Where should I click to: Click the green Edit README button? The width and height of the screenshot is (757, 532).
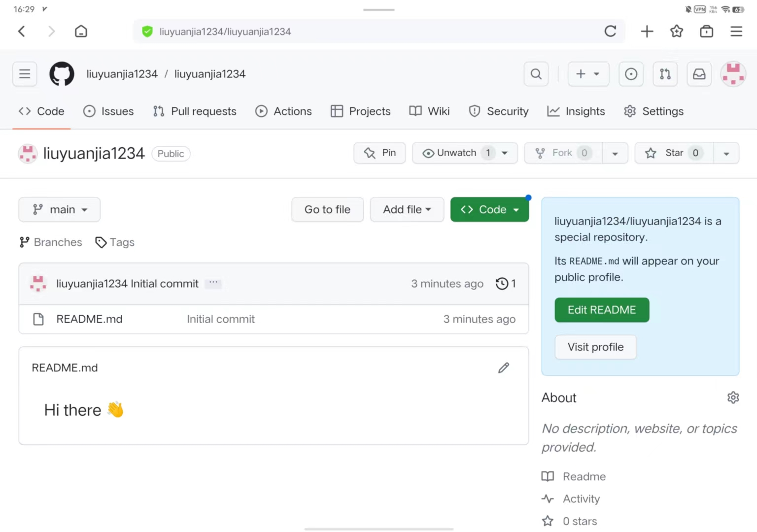click(x=602, y=310)
